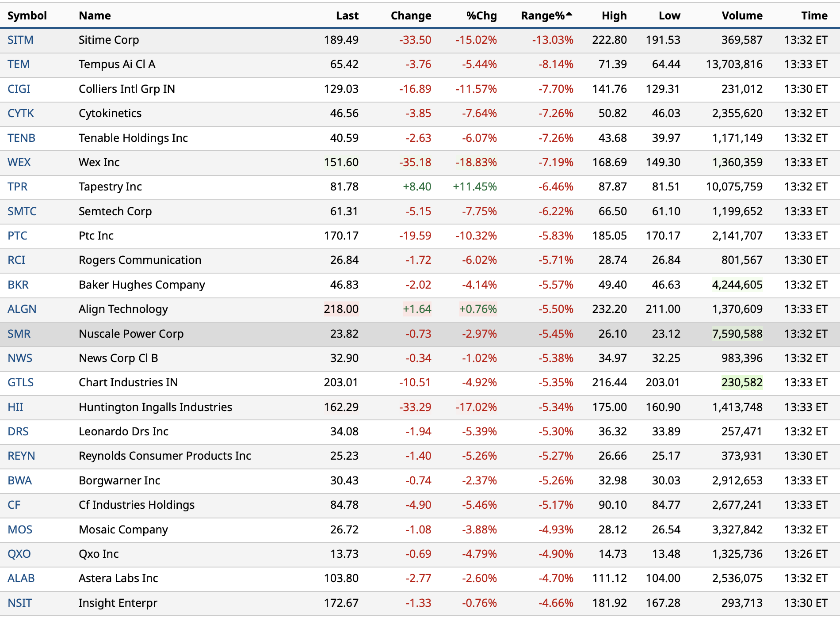Sort by the Last price column
The image size is (840, 617).
[x=347, y=16]
